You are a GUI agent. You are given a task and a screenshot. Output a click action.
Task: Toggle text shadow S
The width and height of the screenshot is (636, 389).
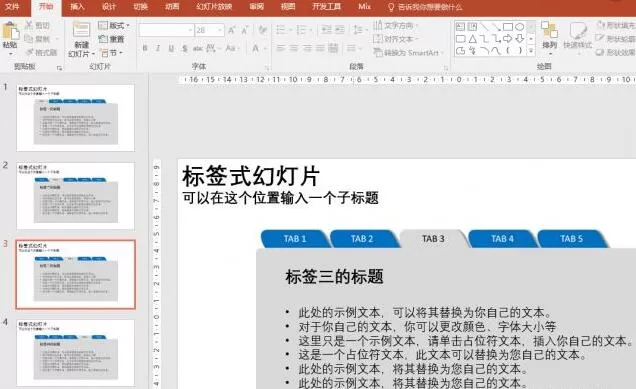pos(185,48)
